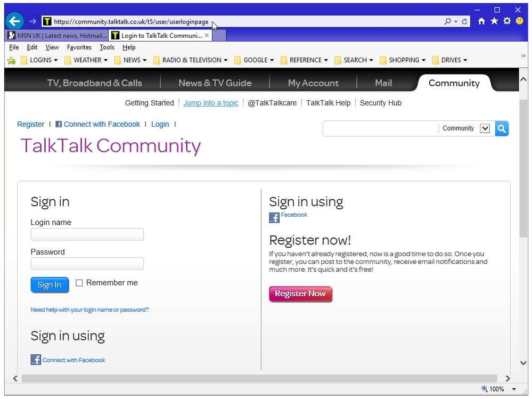Open Favorites star icon in toolbar

(494, 21)
